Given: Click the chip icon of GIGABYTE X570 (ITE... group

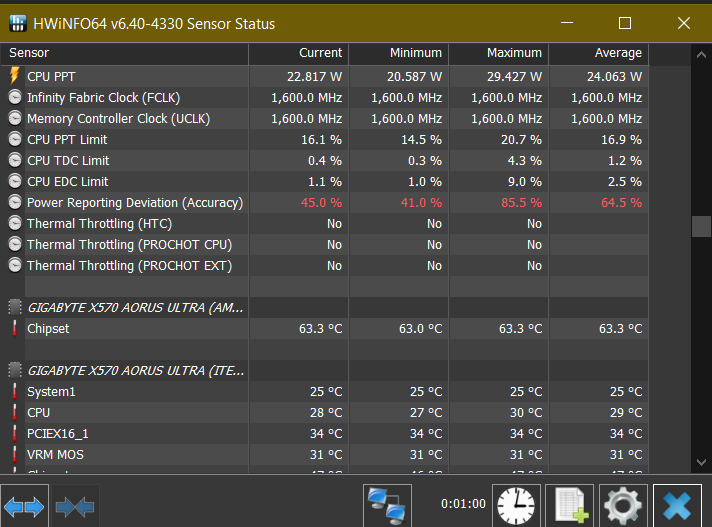Looking at the screenshot, I should 15,370.
